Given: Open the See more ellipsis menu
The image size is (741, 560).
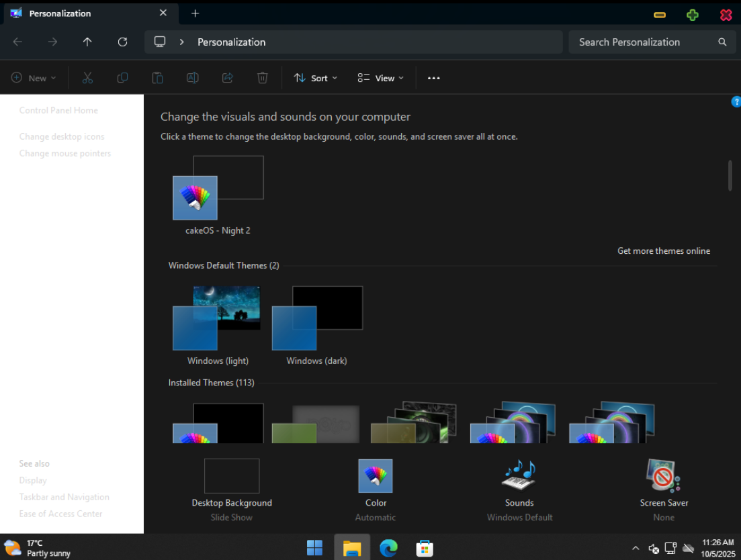Looking at the screenshot, I should (x=433, y=78).
